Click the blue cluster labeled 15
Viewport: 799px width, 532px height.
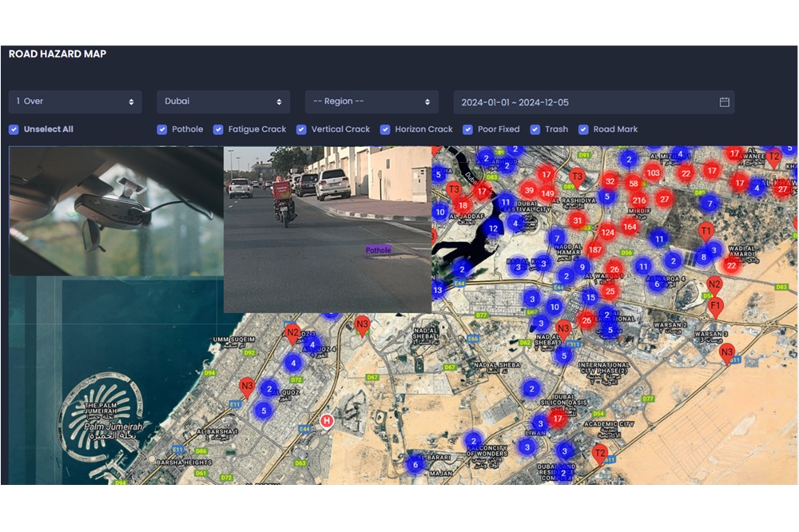click(x=590, y=297)
